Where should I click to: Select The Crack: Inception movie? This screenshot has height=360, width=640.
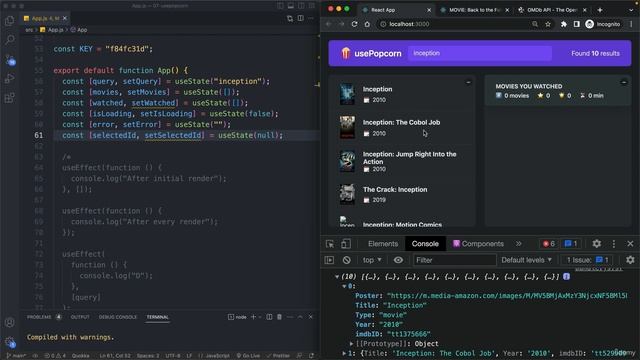coord(402,195)
